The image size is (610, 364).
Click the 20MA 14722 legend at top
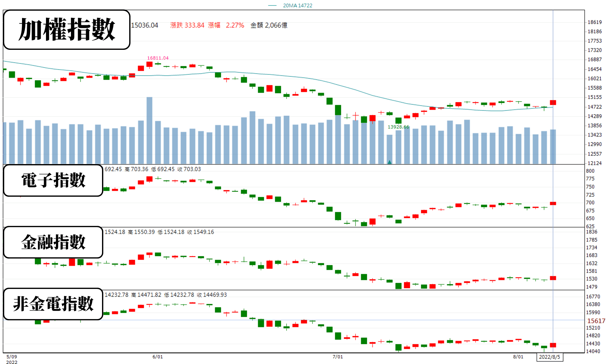[x=290, y=6]
